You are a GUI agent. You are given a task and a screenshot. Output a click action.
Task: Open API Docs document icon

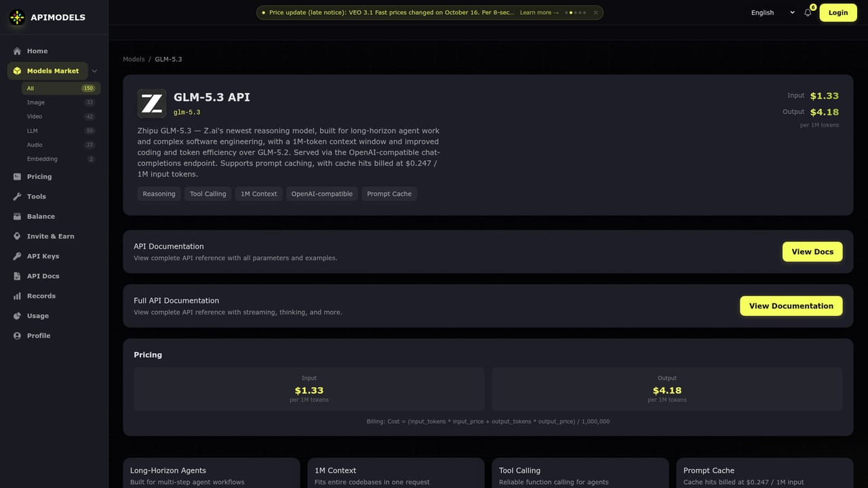click(x=18, y=276)
